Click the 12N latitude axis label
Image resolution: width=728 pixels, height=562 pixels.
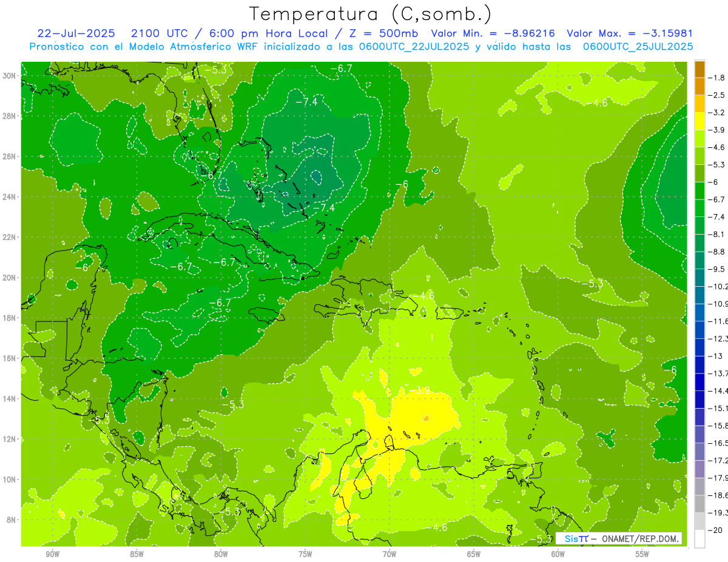(x=10, y=439)
